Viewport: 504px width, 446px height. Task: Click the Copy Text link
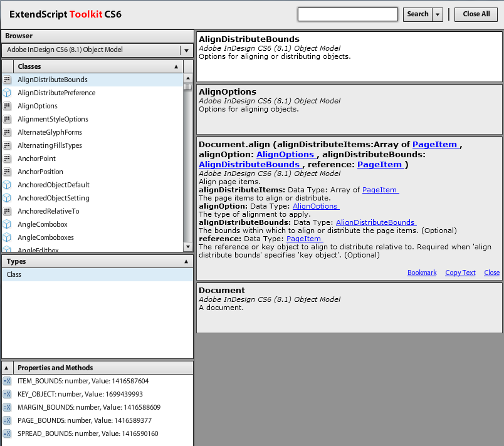460,272
